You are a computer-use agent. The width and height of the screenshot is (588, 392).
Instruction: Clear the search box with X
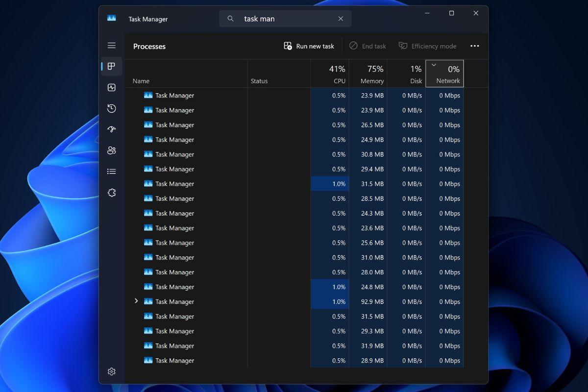tap(341, 19)
